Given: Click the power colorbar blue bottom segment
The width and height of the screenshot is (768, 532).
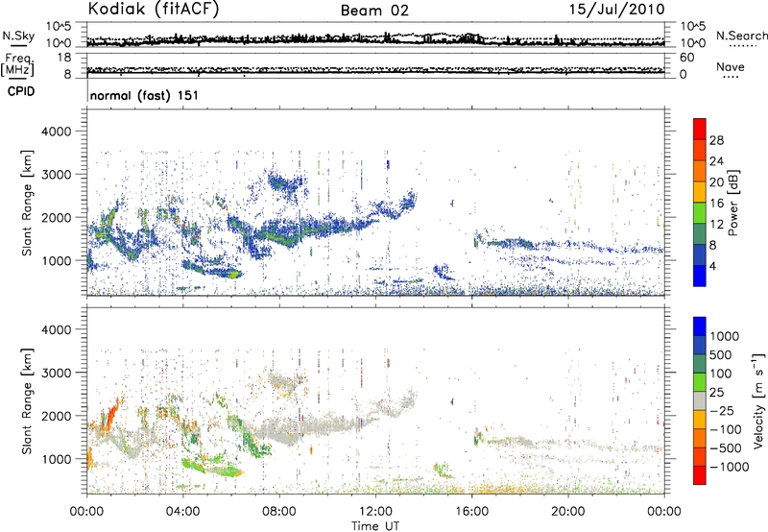Looking at the screenshot, I should click(700, 276).
